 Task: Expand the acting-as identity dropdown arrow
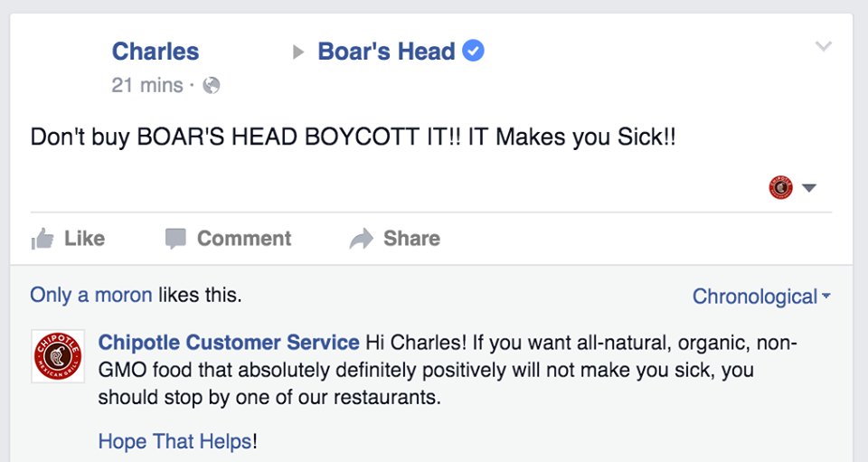click(809, 188)
